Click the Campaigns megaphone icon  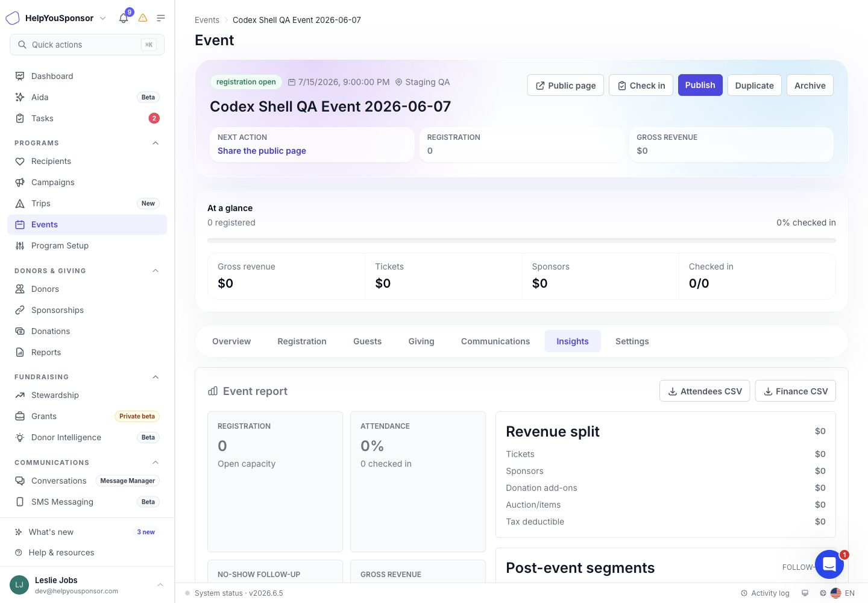point(20,182)
